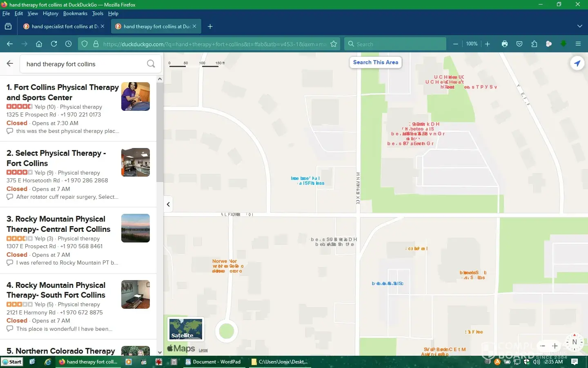Image resolution: width=588 pixels, height=368 pixels.
Task: Click the Firefox home icon
Action: click(39, 44)
